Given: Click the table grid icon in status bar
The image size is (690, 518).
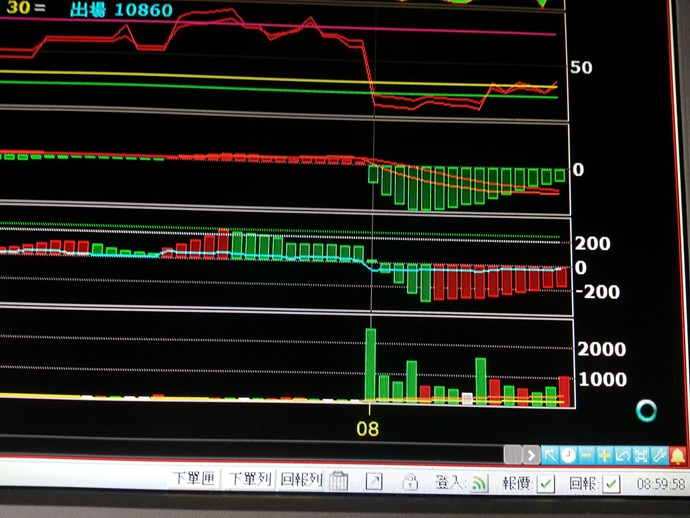Looking at the screenshot, I should click(x=338, y=481).
